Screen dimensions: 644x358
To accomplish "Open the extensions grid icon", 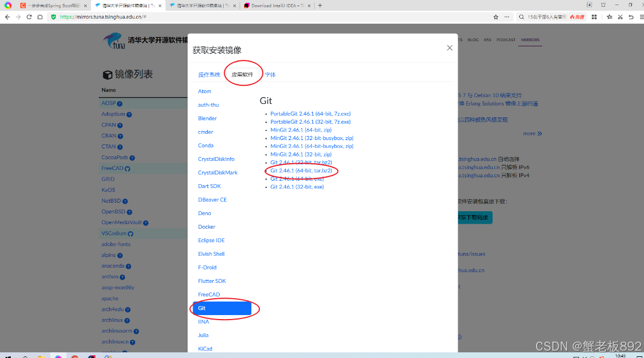I will click(594, 17).
